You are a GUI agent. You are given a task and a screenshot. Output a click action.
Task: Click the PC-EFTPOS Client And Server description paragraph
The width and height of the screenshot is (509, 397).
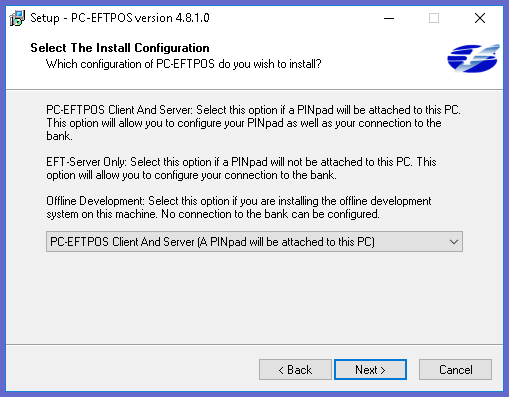tap(253, 123)
